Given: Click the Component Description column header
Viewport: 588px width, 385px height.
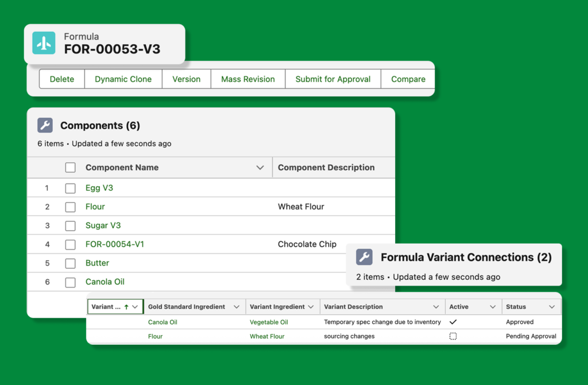Looking at the screenshot, I should point(326,167).
